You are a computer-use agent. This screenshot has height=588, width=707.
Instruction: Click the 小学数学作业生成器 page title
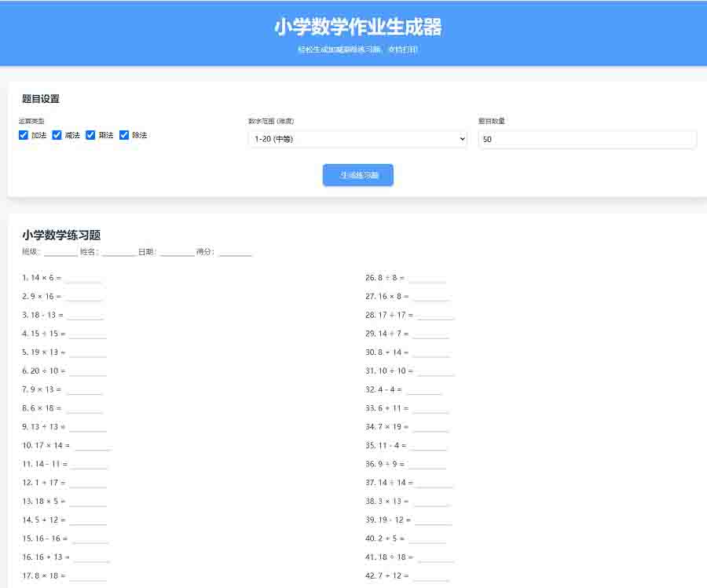tap(357, 27)
